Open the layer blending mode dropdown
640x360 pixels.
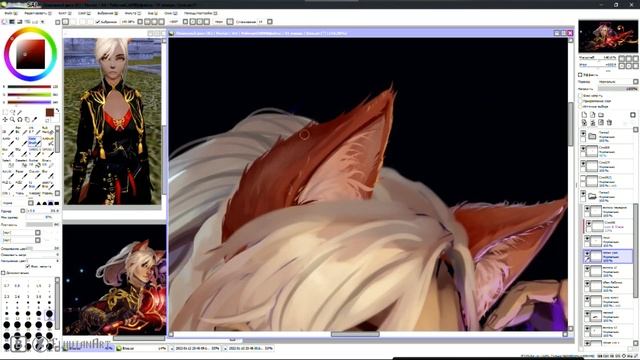click(x=636, y=82)
